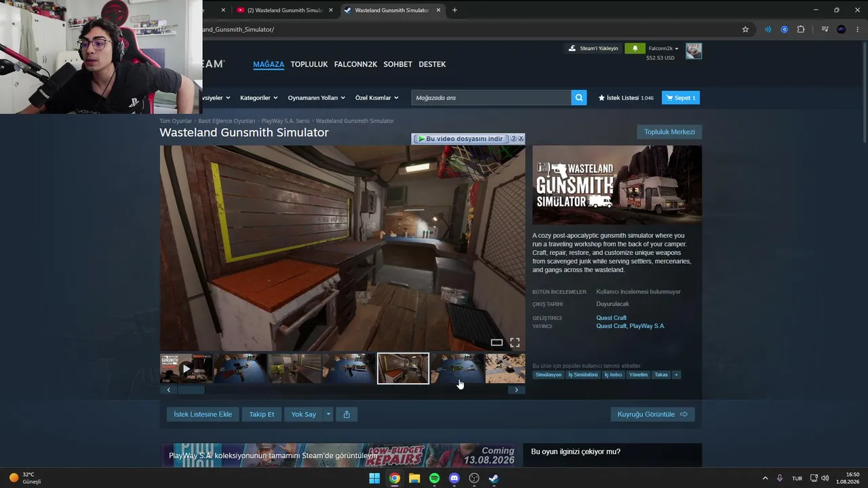868x488 pixels.
Task: Click the Takip Et follow button
Action: tap(262, 414)
